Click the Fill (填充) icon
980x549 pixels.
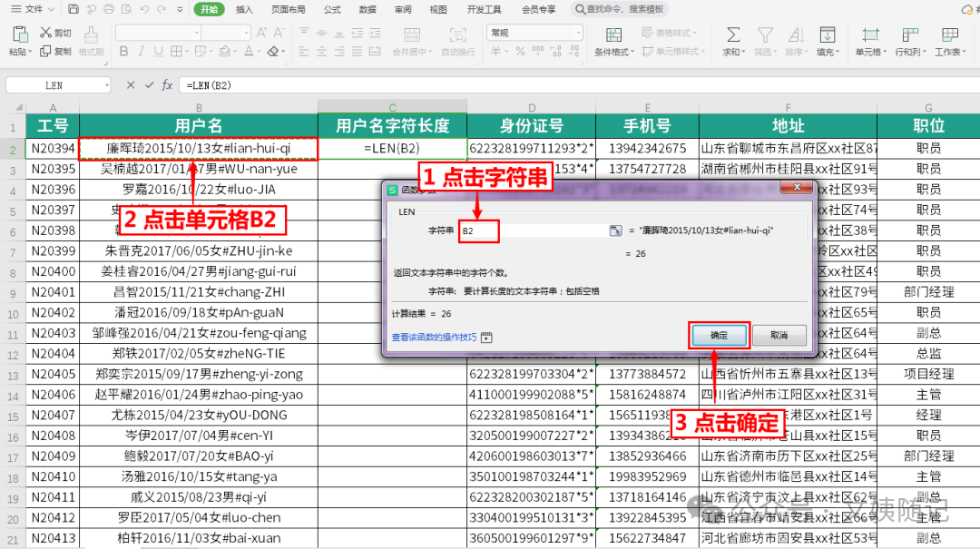[828, 34]
